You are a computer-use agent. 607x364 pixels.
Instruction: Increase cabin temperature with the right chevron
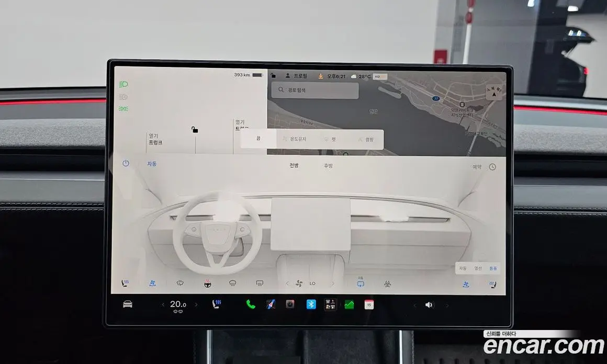coord(196,305)
